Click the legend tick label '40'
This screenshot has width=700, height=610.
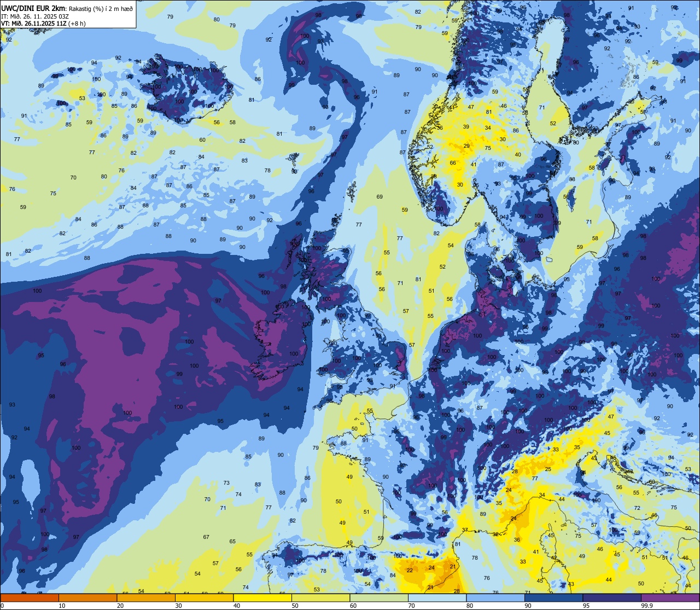[x=237, y=606]
